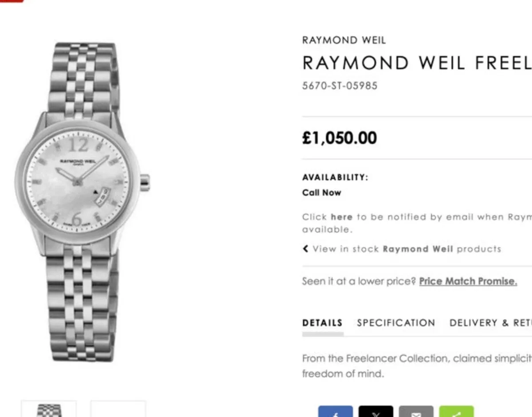Click the RAYMOND WEIL brand name
The width and height of the screenshot is (532, 417).
(344, 40)
